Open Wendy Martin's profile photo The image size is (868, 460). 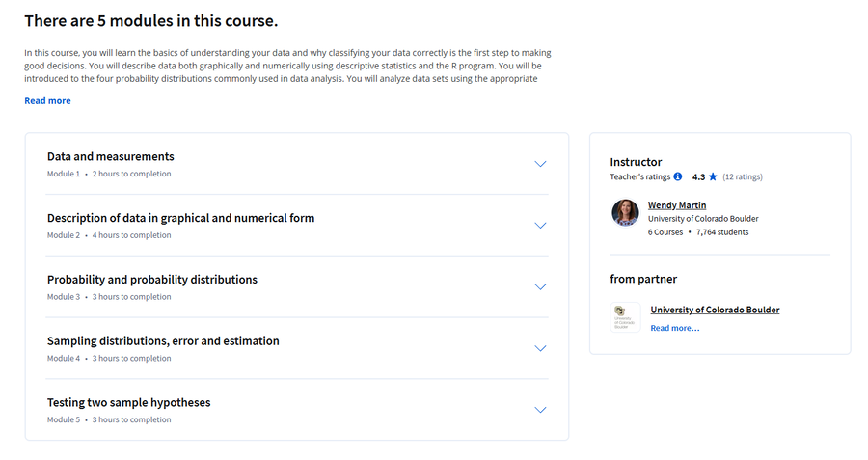(x=625, y=212)
